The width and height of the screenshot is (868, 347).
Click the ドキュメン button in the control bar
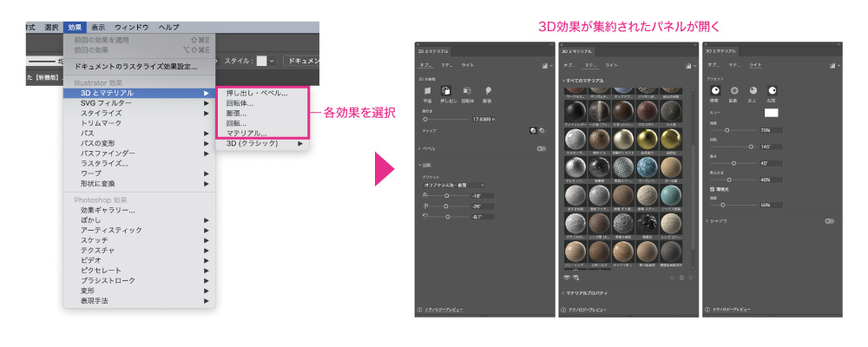point(301,61)
